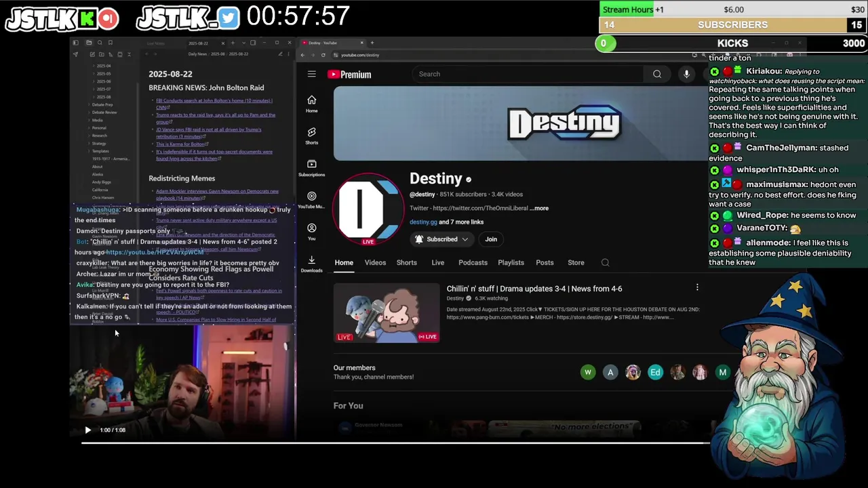Change sort order in notes file list
The image size is (868, 488).
[111, 54]
